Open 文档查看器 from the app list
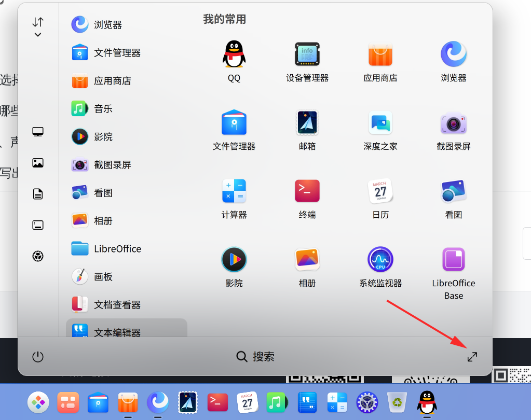This screenshot has width=531, height=420. [126, 305]
